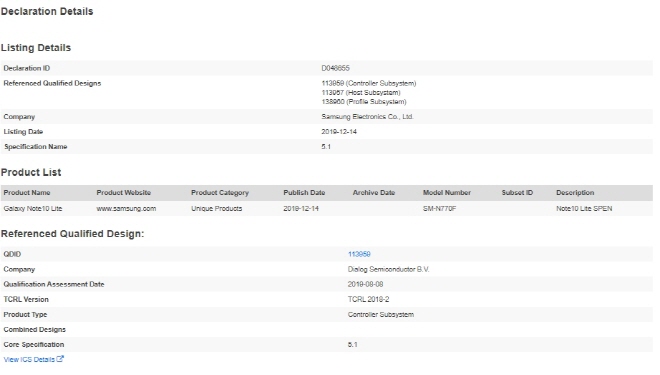Click the Controller Subsystem referenced design entry

369,83
